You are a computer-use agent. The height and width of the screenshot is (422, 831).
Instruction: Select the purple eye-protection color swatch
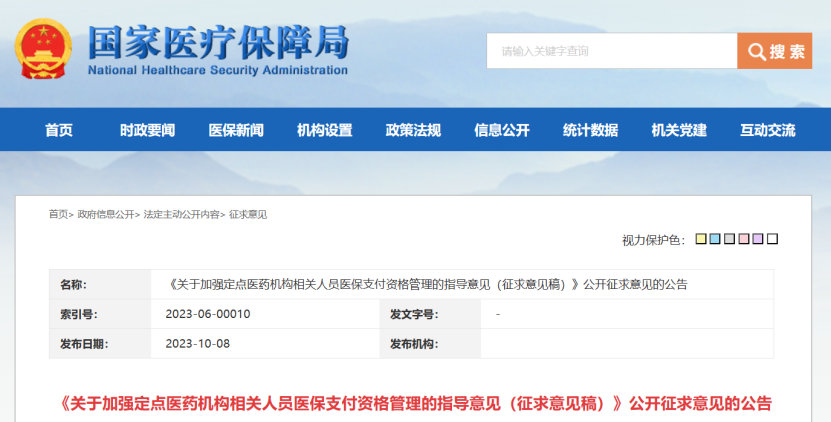coord(758,239)
